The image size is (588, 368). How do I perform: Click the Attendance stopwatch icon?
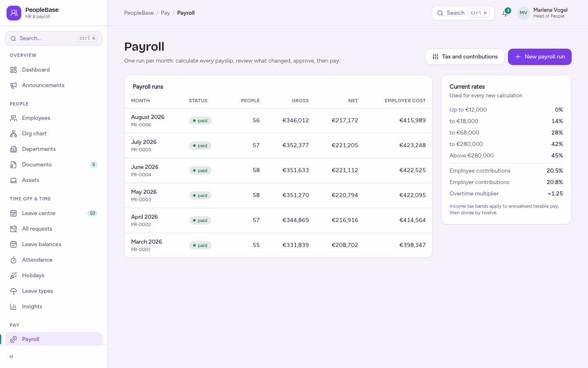(x=13, y=260)
